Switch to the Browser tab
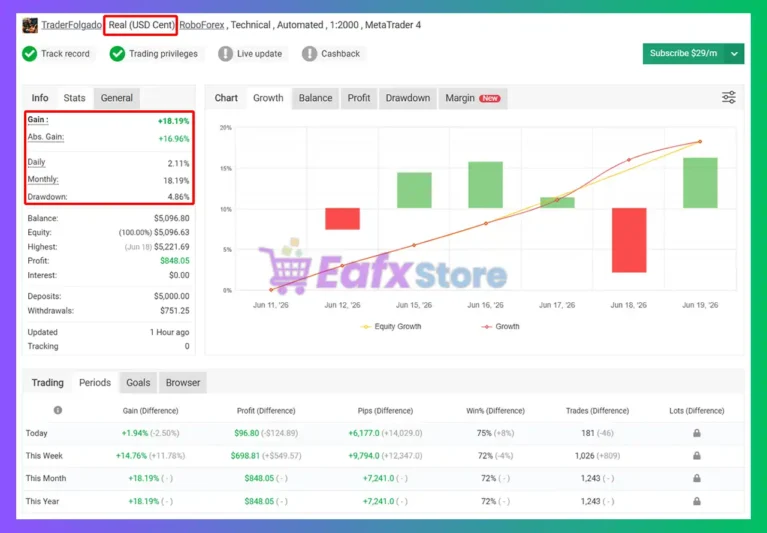The image size is (767, 533). 182,382
